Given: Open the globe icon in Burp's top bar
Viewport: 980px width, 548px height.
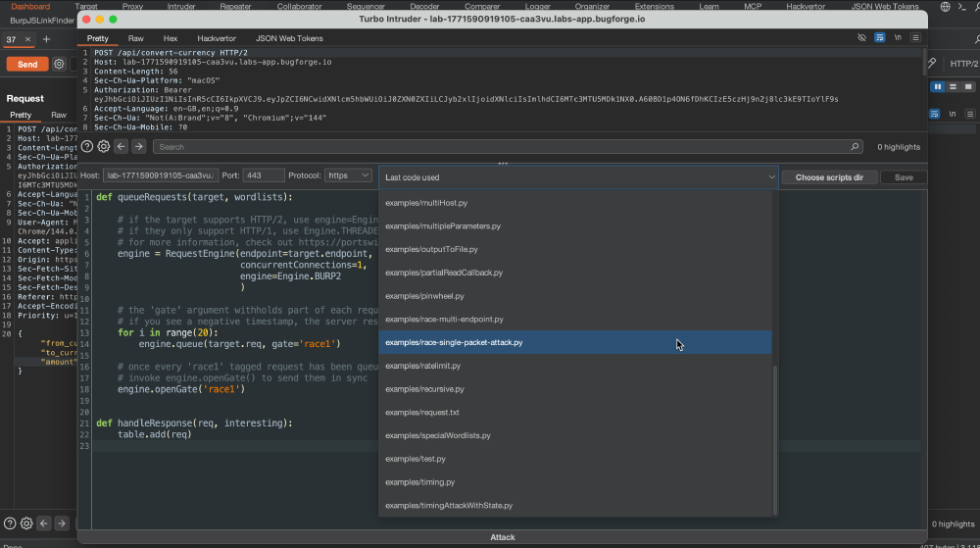Looking at the screenshot, I should (x=946, y=6).
